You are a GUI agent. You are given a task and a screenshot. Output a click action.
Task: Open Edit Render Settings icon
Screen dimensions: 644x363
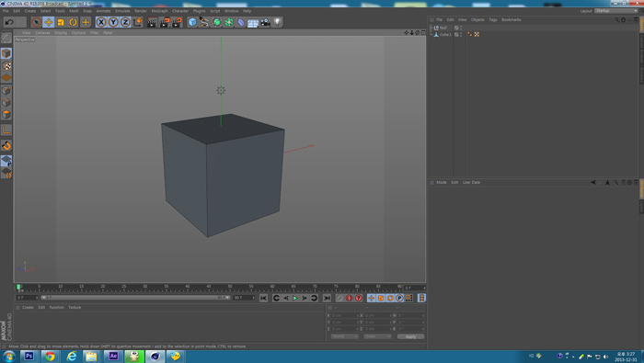tap(177, 22)
